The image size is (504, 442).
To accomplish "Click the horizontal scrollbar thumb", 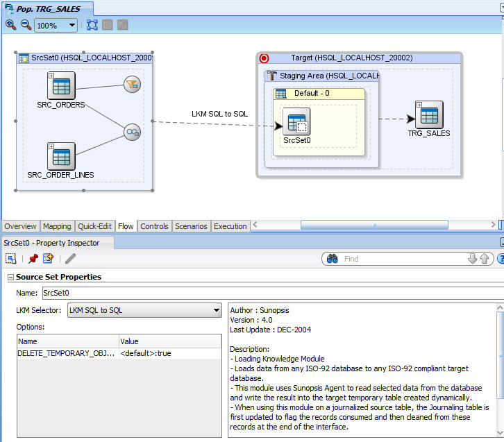I will tap(374, 225).
